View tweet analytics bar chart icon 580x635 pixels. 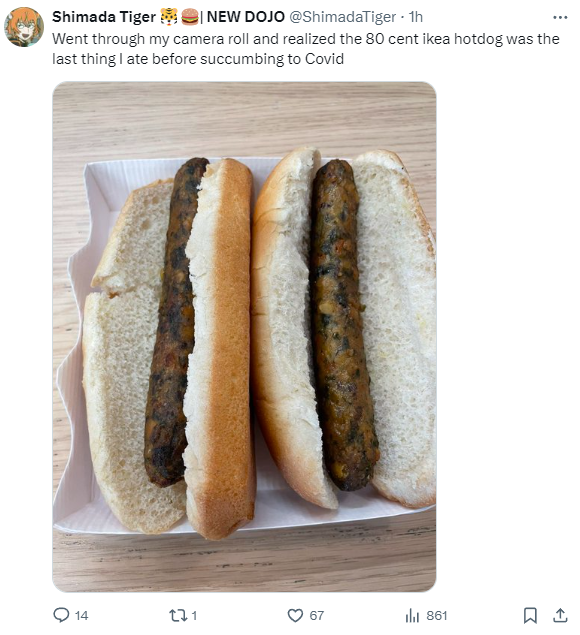point(412,616)
